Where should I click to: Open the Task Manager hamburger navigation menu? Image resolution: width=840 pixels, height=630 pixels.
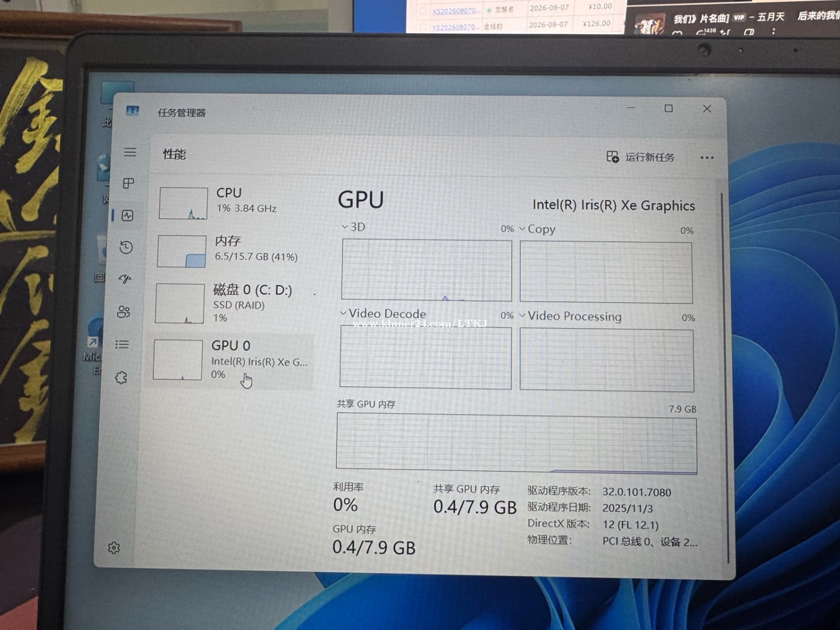tap(130, 152)
